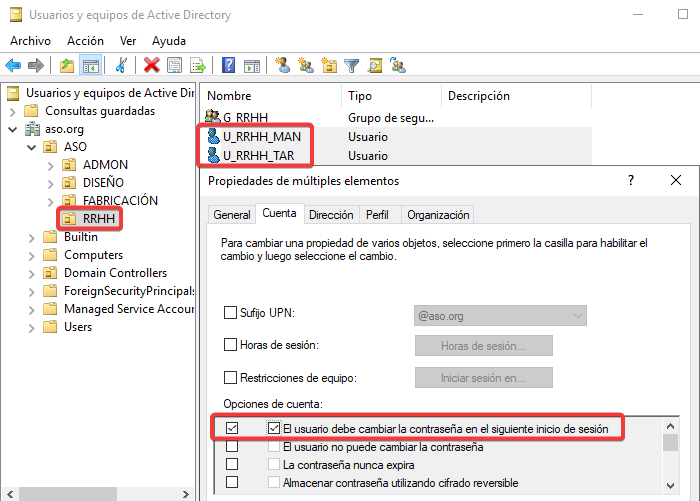Check the Horas de sesión checkbox
700x501 pixels.
(231, 346)
